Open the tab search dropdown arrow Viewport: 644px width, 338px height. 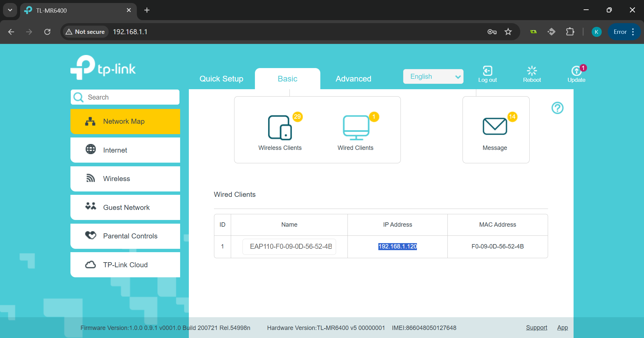tap(10, 10)
